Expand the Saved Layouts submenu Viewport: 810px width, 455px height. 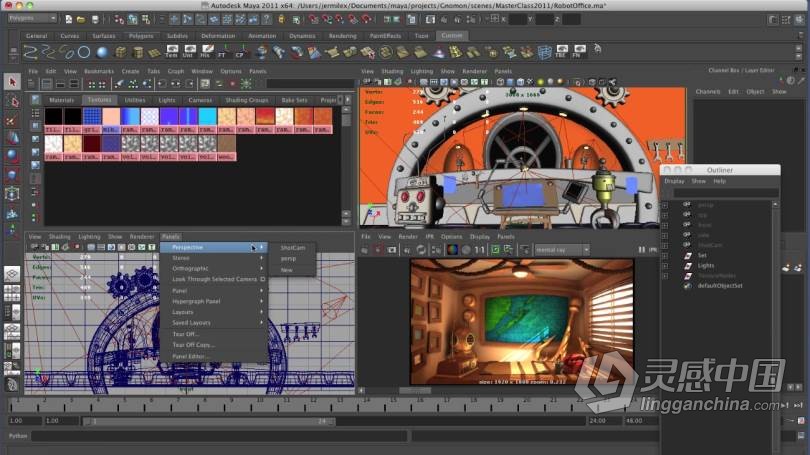(214, 323)
